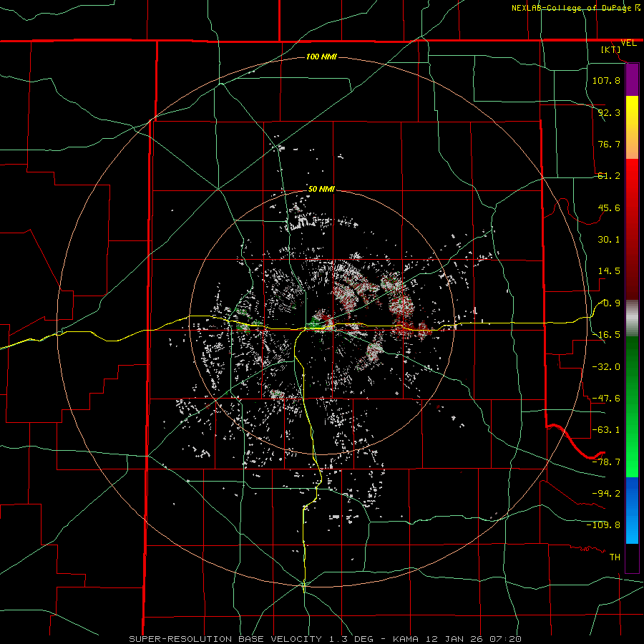Select the -0.9 scale value

[x=609, y=303]
